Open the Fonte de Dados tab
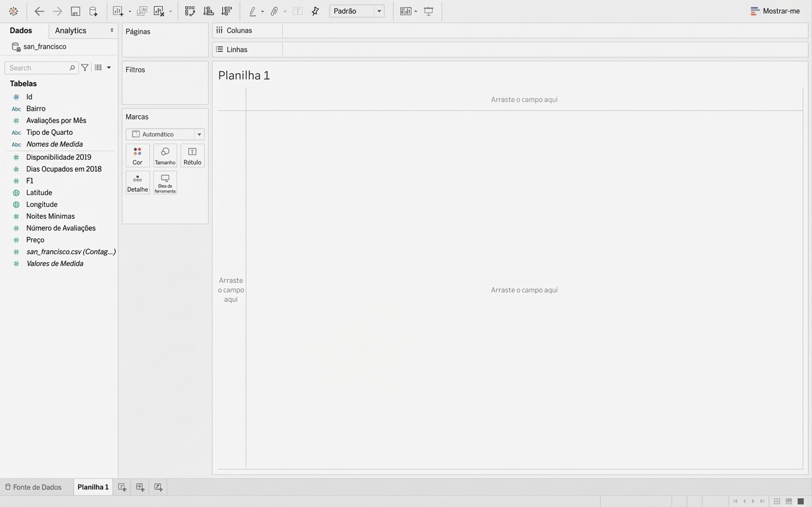The width and height of the screenshot is (812, 507). pyautogui.click(x=34, y=487)
